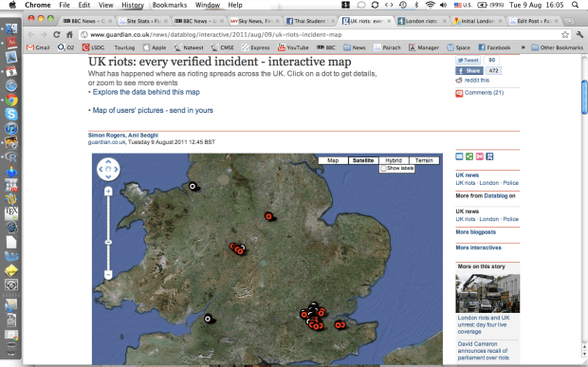Share article on Facebook
588x367 pixels.
tap(469, 71)
